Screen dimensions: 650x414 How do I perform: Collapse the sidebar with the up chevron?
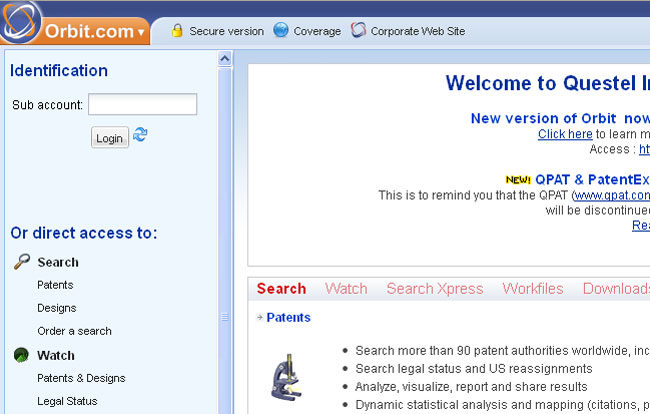[x=225, y=59]
